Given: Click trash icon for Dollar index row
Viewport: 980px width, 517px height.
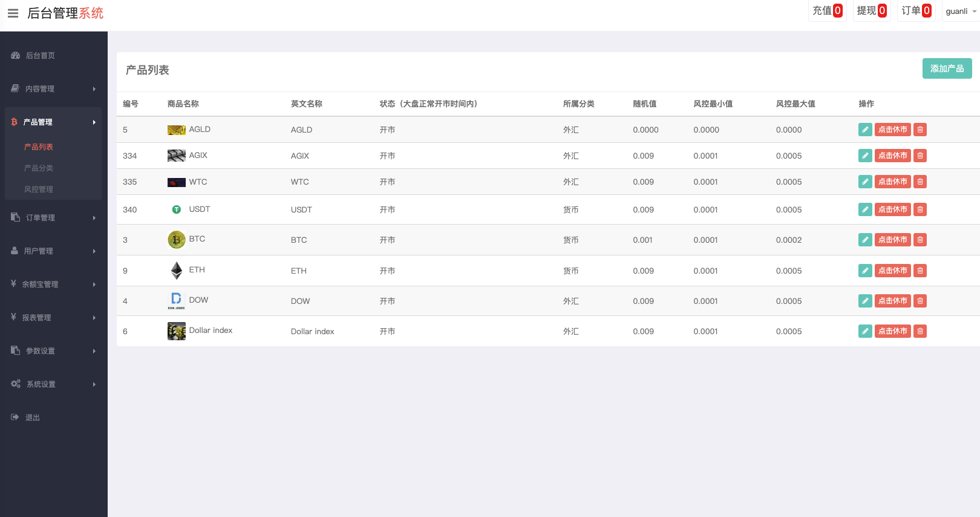Looking at the screenshot, I should (x=920, y=331).
